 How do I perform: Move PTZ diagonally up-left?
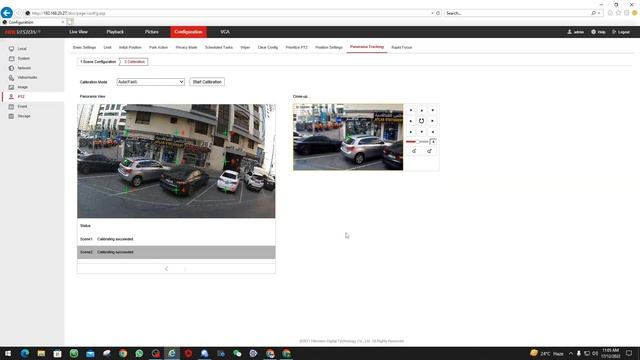click(x=411, y=110)
